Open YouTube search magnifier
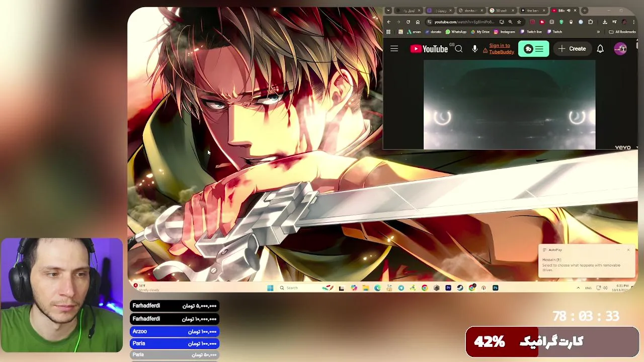644x362 pixels. coord(458,49)
